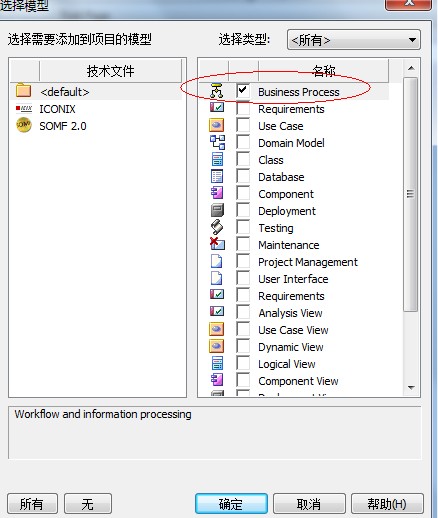The width and height of the screenshot is (438, 518).
Task: Tick the Project Management checkbox
Action: point(243,261)
